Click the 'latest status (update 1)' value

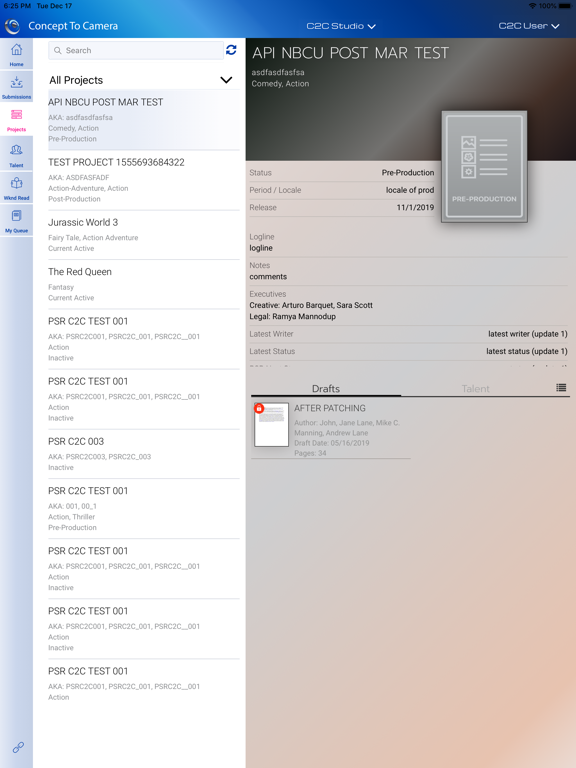point(527,351)
